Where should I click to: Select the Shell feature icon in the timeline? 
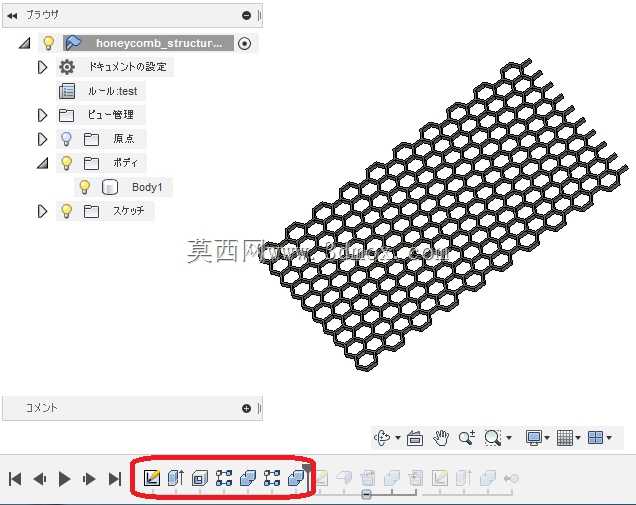coord(200,478)
